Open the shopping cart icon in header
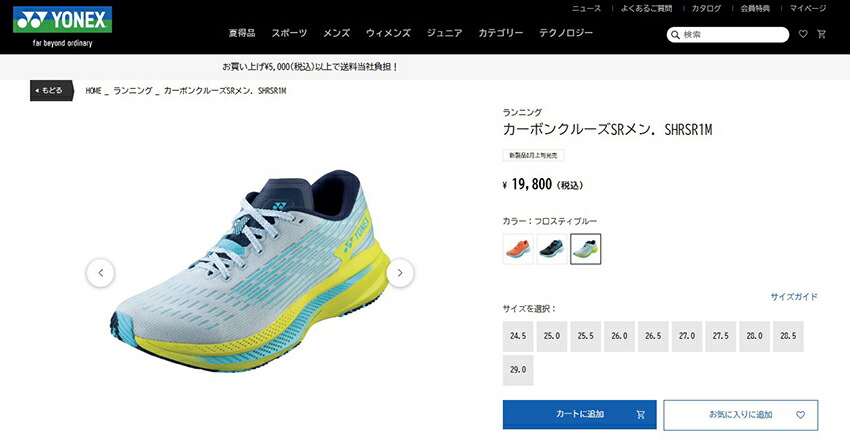The width and height of the screenshot is (850, 445). coord(822,34)
